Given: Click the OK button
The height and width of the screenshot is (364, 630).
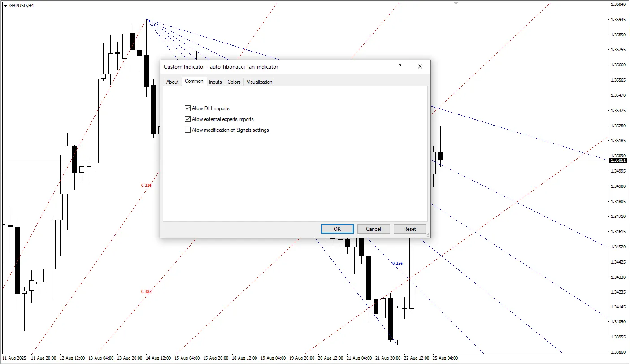Looking at the screenshot, I should point(337,229).
